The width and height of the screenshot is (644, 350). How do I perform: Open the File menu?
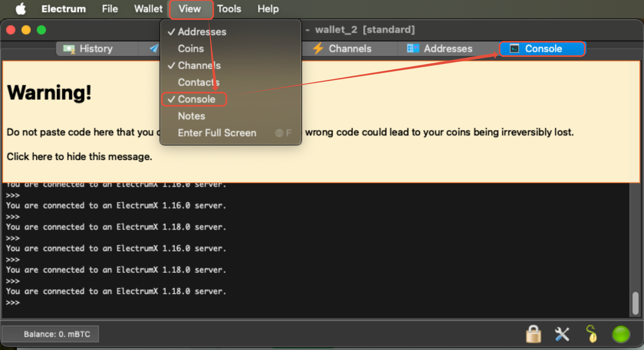110,9
